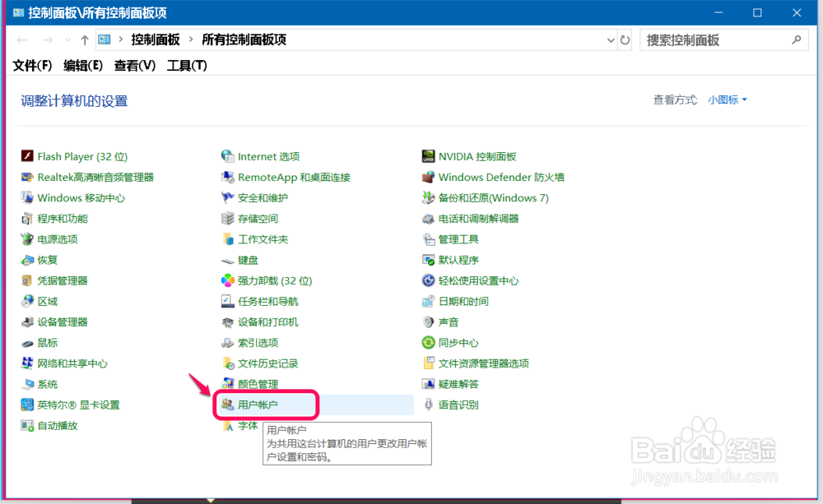Image resolution: width=823 pixels, height=504 pixels.
Task: Open the 电话和调制解调器 link
Action: (478, 219)
